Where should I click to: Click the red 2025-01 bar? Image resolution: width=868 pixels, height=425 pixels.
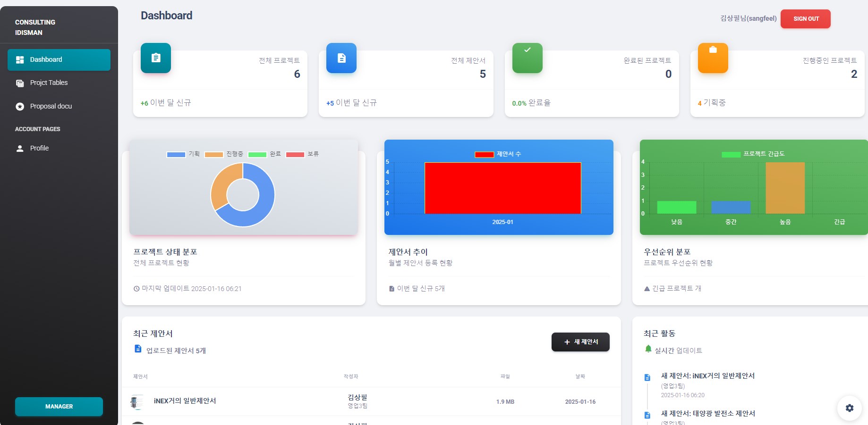click(x=502, y=188)
